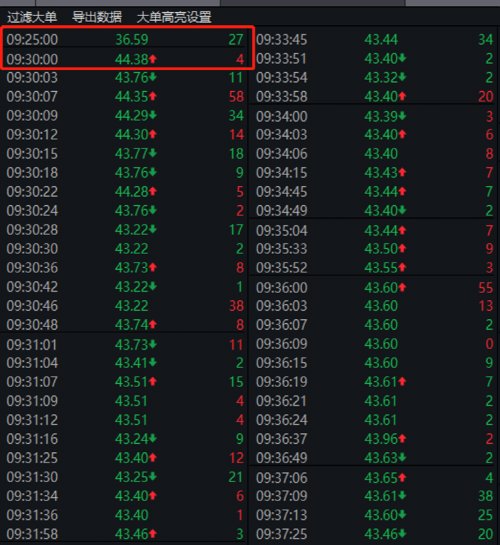Select the 09:30:07 trade with volume 58

point(125,96)
